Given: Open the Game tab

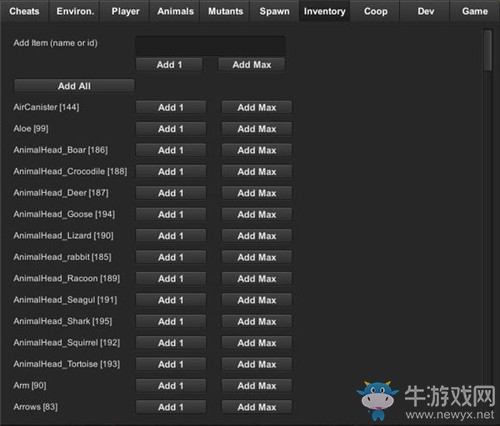Looking at the screenshot, I should click(x=475, y=11).
